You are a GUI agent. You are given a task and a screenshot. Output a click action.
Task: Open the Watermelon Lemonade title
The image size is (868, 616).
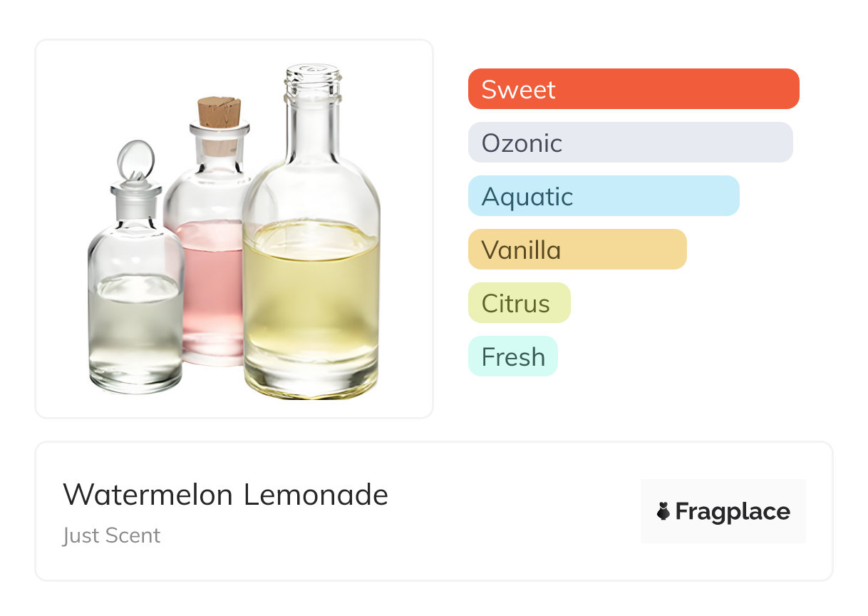point(225,494)
